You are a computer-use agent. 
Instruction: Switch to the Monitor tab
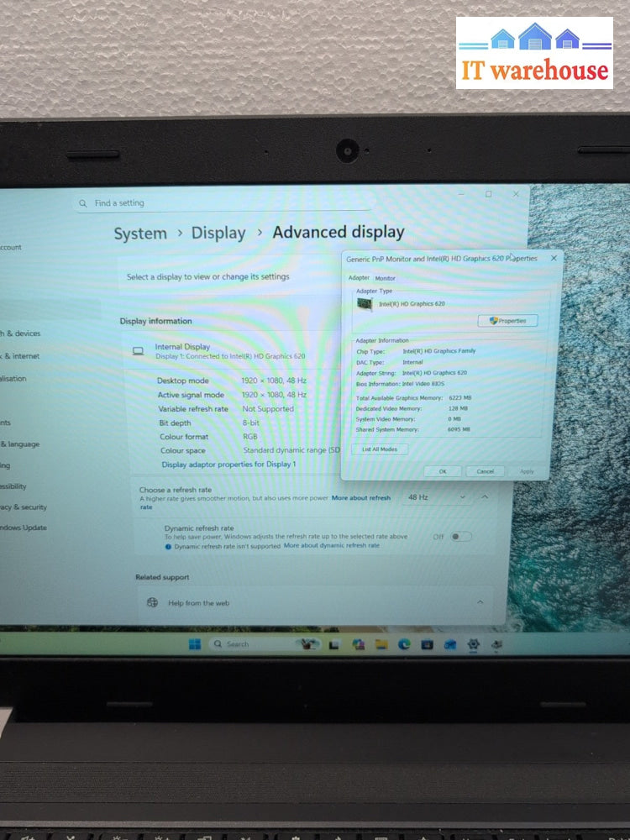tap(385, 279)
